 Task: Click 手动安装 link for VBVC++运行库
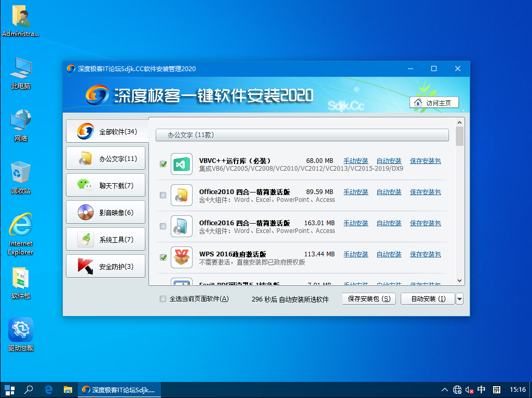click(x=356, y=161)
